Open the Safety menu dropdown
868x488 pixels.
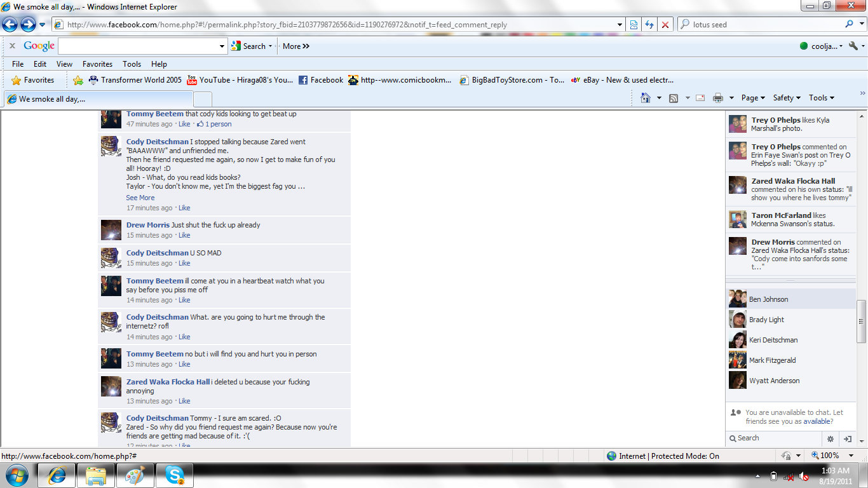point(787,98)
